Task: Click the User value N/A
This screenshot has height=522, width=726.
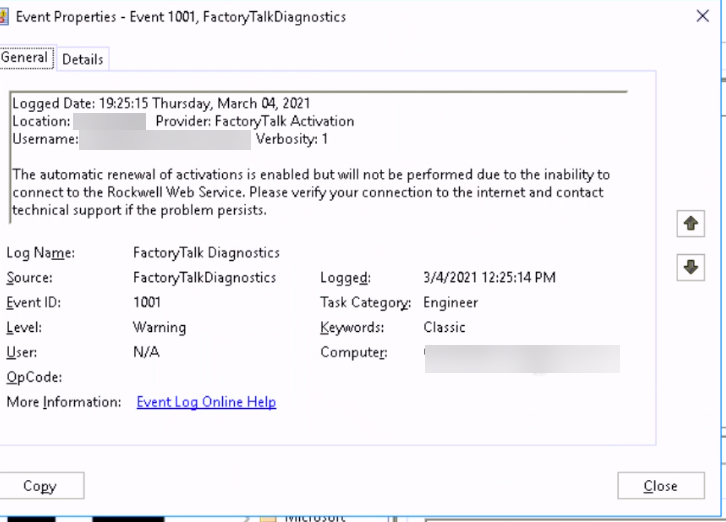Action: click(x=146, y=352)
